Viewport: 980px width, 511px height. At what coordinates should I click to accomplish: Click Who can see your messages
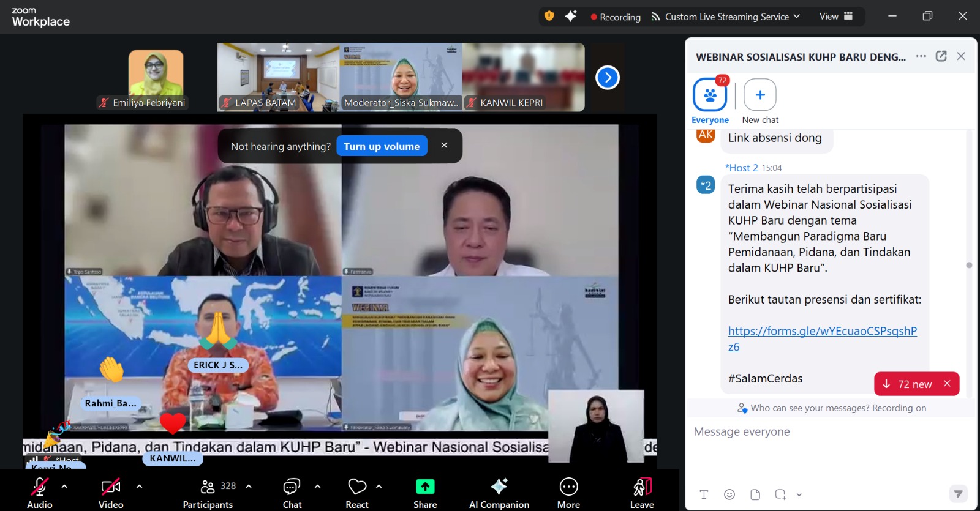[832, 408]
